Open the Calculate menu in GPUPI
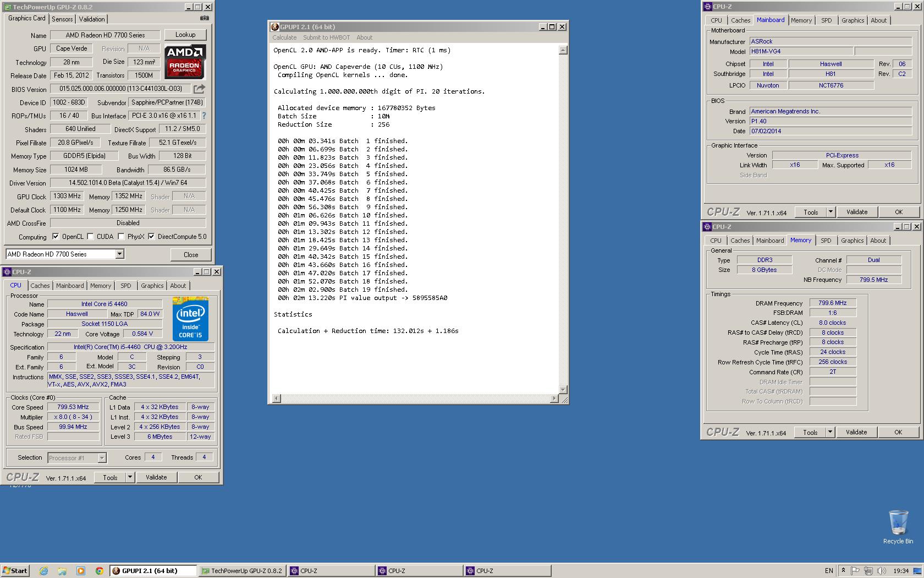924x578 pixels. tap(284, 37)
